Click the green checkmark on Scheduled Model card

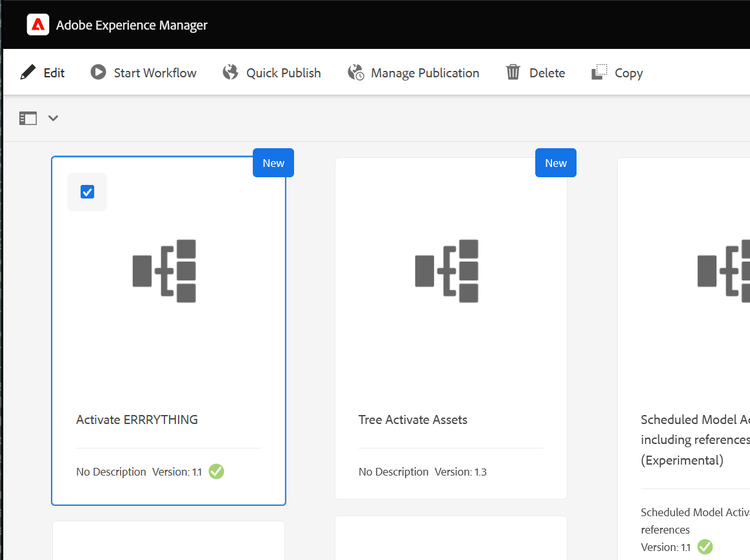click(705, 547)
